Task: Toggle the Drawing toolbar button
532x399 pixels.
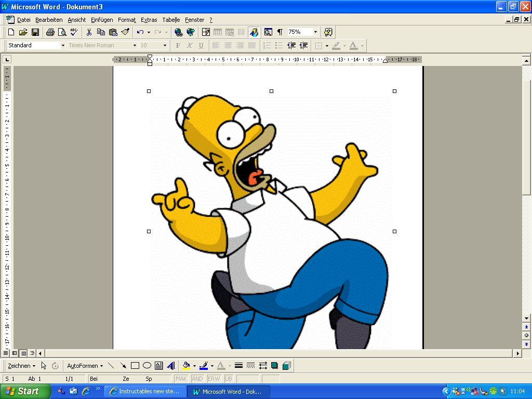Action: coord(254,32)
